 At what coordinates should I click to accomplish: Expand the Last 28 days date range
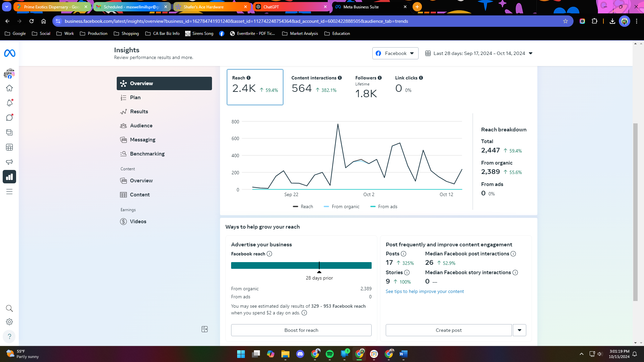[479, 53]
